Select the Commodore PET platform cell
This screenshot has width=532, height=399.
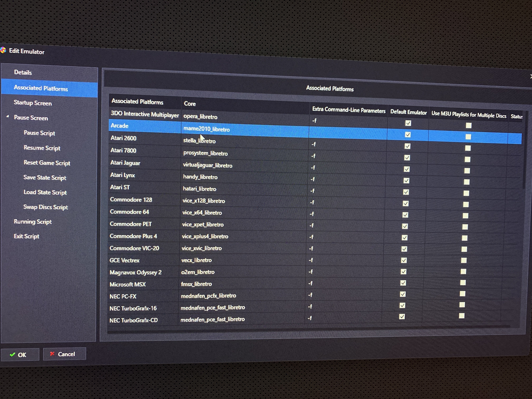coord(144,224)
